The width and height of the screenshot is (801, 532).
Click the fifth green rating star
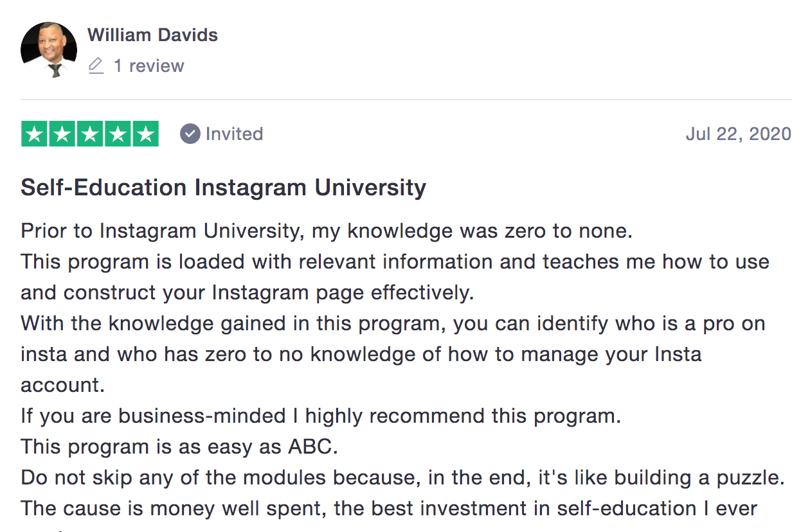coord(145,134)
